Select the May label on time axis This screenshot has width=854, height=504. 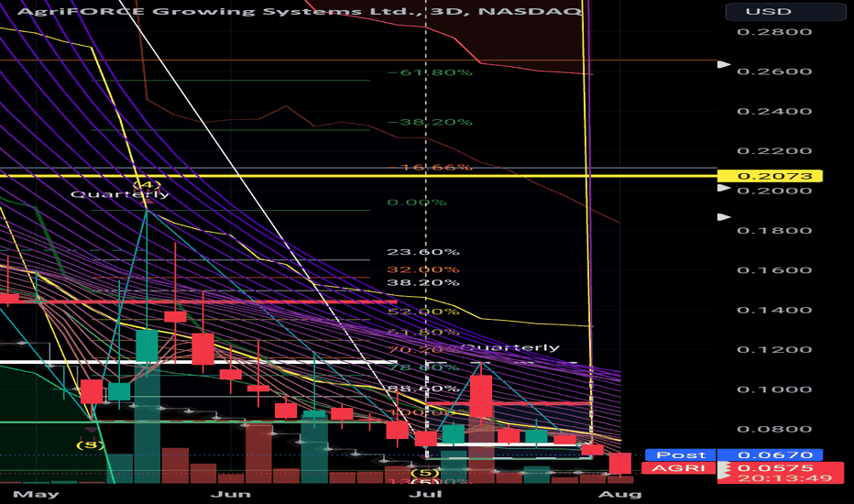click(x=36, y=494)
